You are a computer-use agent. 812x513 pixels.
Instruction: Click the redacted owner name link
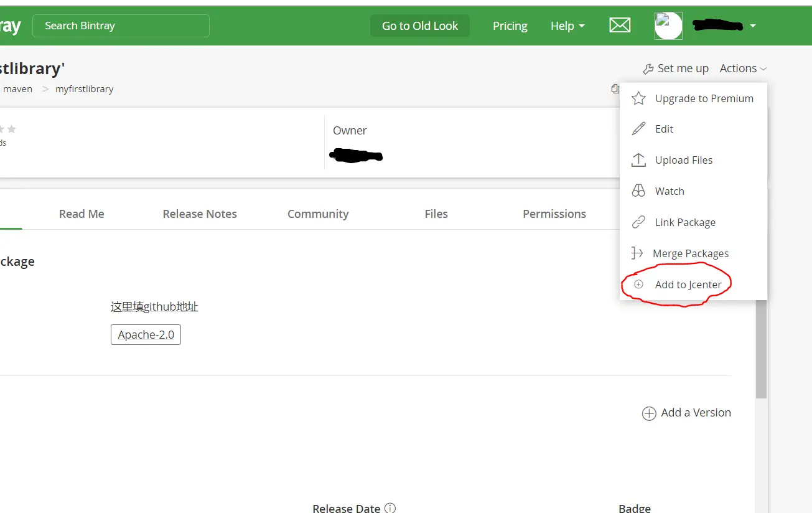[x=356, y=155]
